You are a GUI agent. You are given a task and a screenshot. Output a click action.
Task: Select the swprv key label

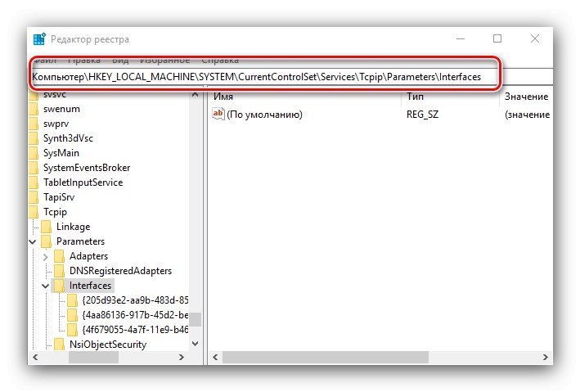click(56, 124)
